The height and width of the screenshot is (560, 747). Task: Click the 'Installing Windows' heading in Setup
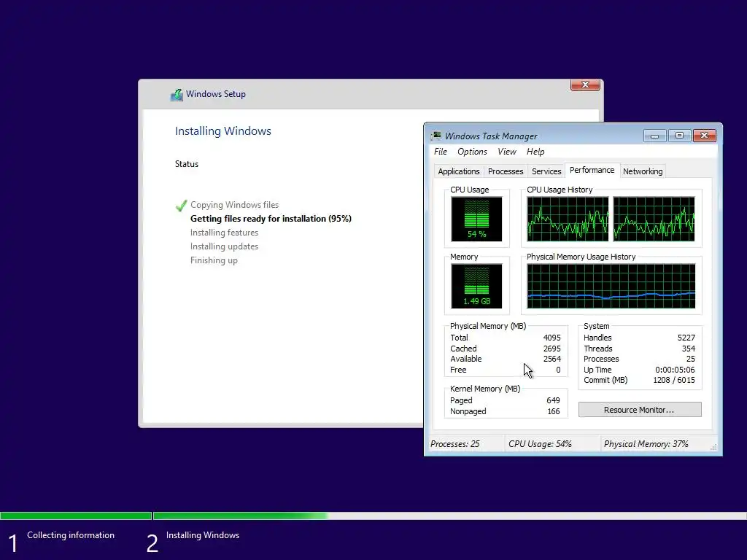pyautogui.click(x=223, y=131)
